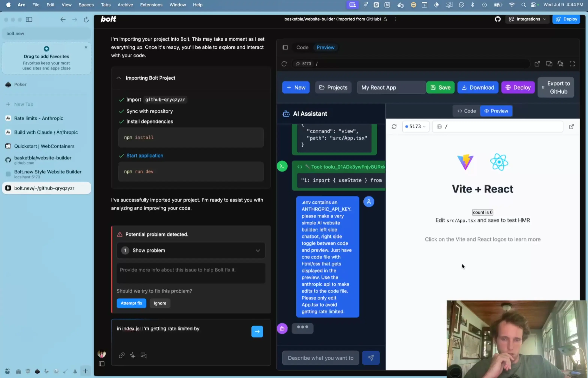Switch to Build with Claude tab

pos(46,132)
